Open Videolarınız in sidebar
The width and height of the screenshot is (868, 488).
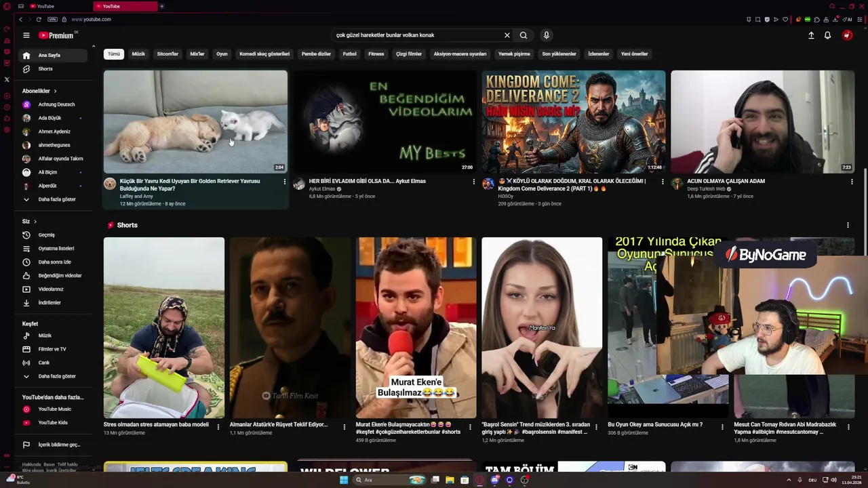coord(54,289)
